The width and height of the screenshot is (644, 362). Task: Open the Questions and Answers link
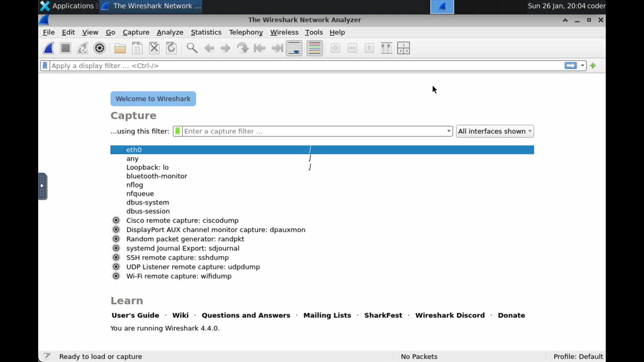(x=246, y=315)
